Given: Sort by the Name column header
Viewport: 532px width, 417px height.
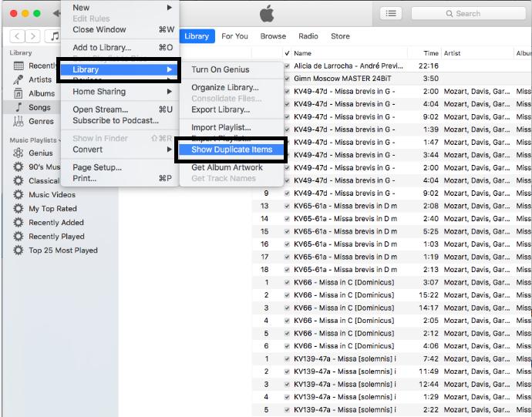Looking at the screenshot, I should 349,53.
